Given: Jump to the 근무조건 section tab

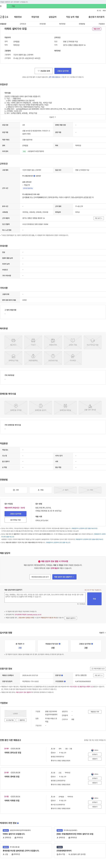Looking at the screenshot, I should [23, 24].
